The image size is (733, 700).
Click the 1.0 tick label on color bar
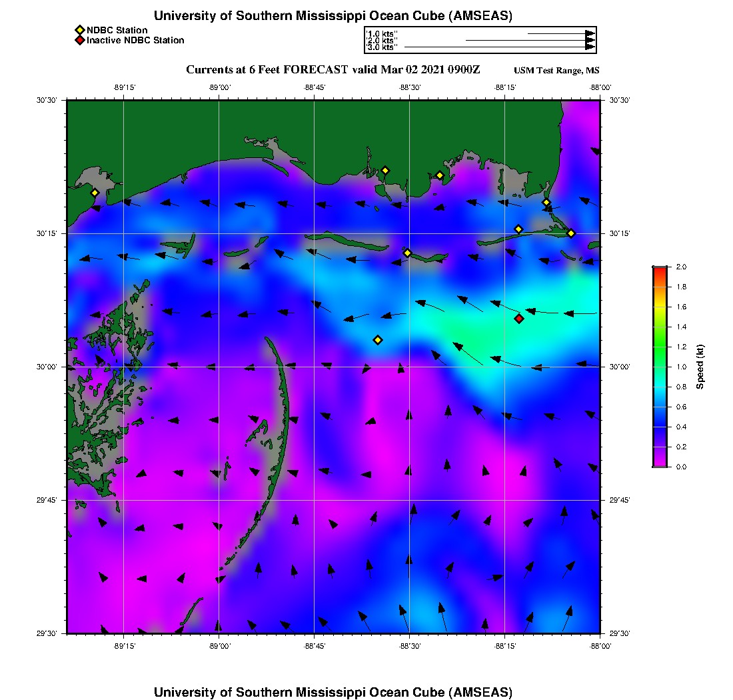pos(682,367)
